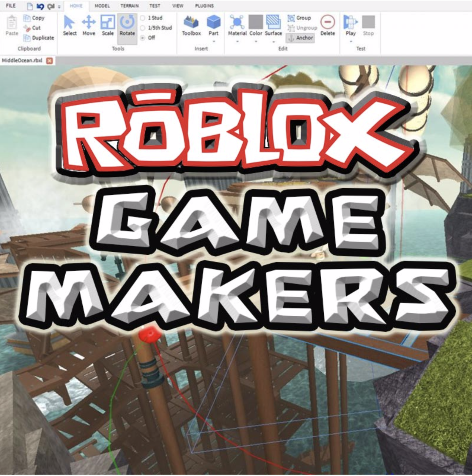This screenshot has height=476, width=472.
Task: Expand the Part dropdown arrow
Action: pyautogui.click(x=214, y=41)
